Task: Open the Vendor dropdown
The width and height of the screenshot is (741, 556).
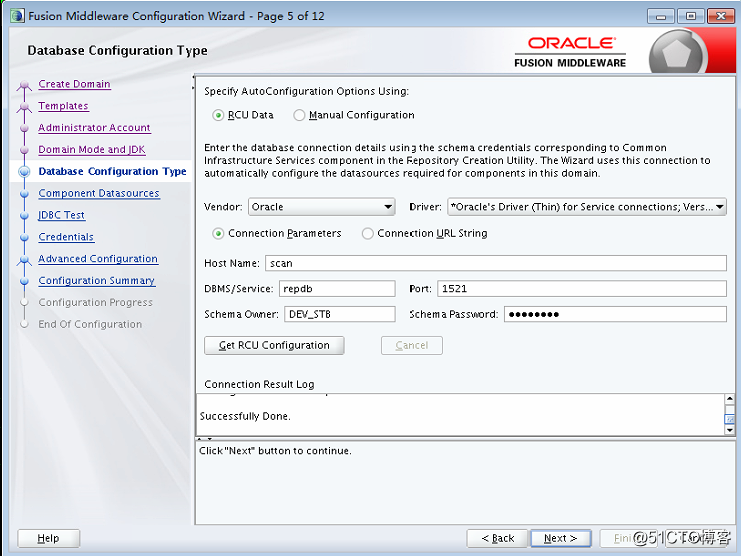Action: (321, 207)
